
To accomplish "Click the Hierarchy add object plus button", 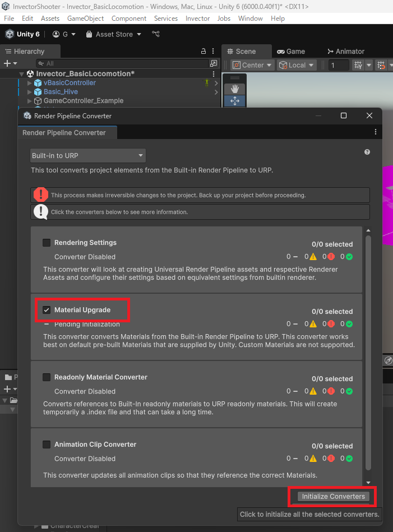I will point(10,63).
